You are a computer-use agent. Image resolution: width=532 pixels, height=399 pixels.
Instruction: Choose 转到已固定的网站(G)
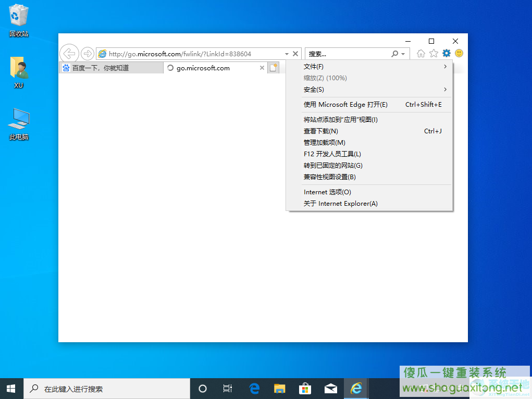[x=369, y=166]
